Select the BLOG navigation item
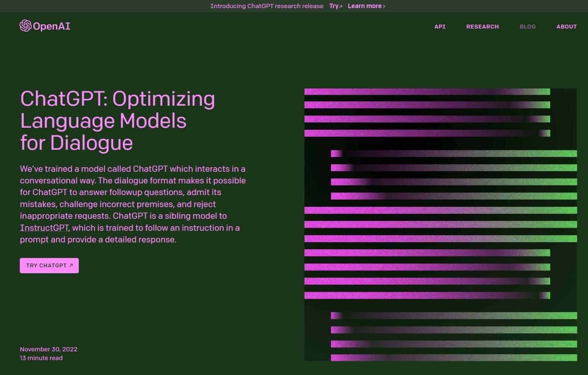The height and width of the screenshot is (375, 588). (x=528, y=27)
